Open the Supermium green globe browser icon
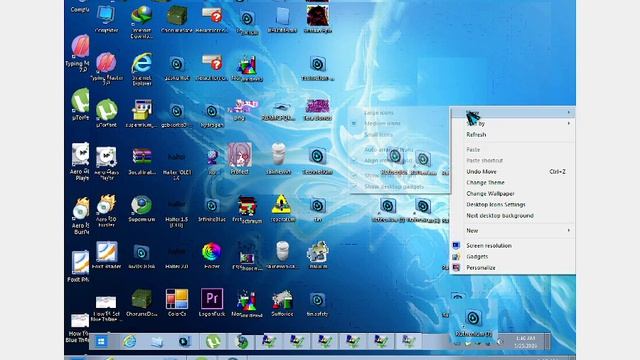 click(x=142, y=208)
